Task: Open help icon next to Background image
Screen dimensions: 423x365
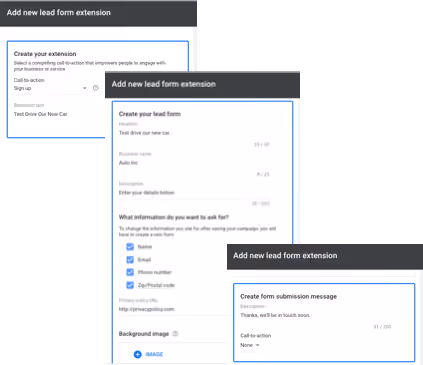Action: (175, 334)
